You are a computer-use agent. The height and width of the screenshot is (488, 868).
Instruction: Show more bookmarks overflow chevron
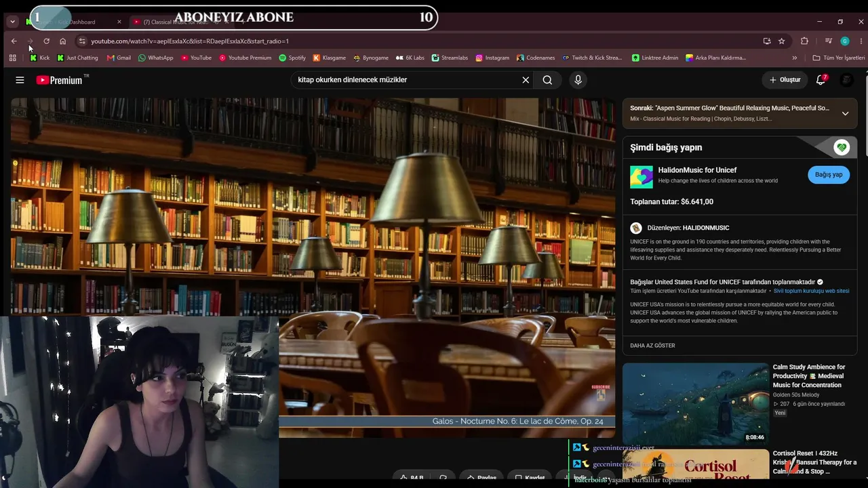click(795, 58)
